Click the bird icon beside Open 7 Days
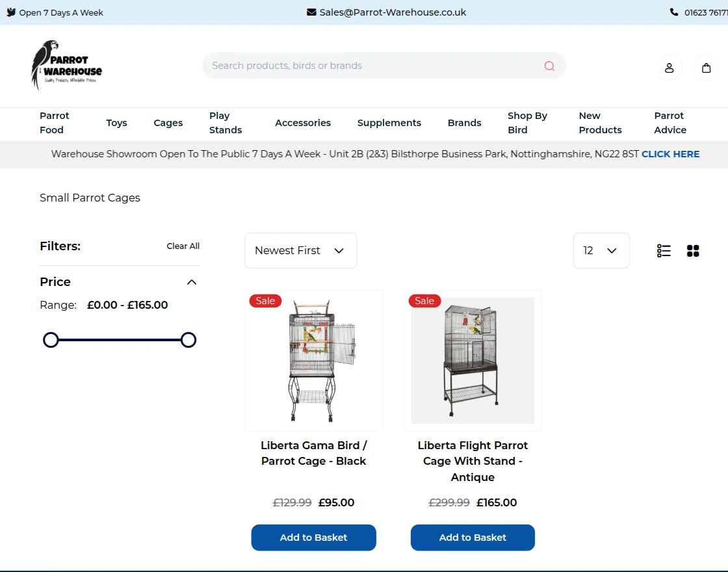The image size is (728, 572). coord(11,12)
